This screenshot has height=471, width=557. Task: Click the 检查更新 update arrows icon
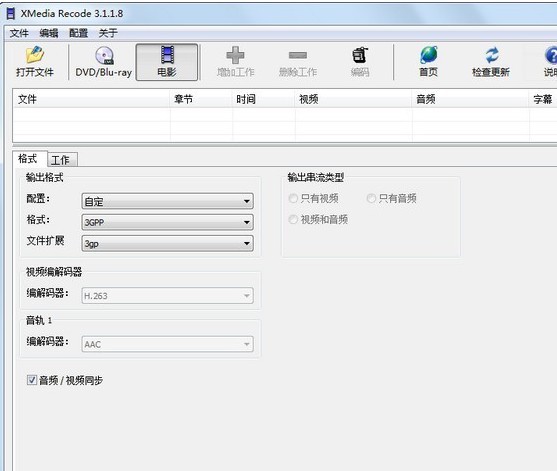click(x=491, y=55)
